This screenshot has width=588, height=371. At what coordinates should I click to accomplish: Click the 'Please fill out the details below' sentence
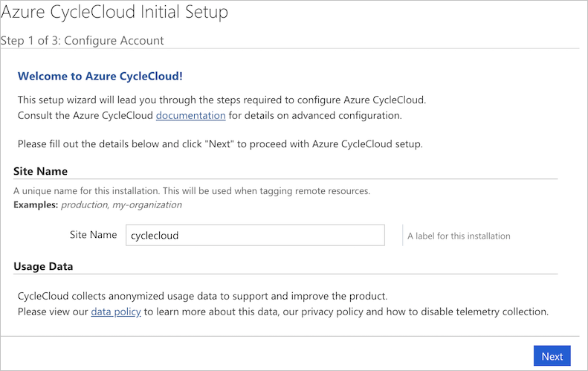coord(220,144)
